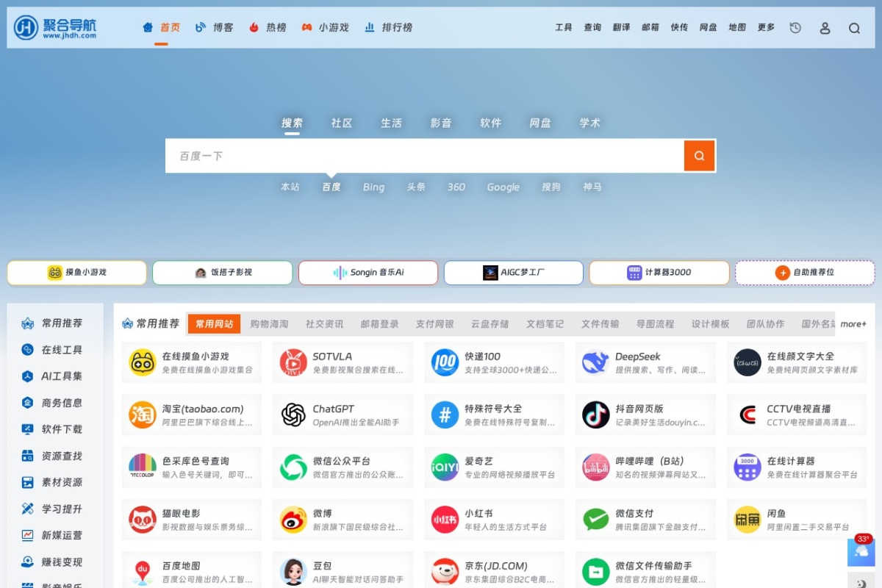The height and width of the screenshot is (588, 882).
Task: Open the 热榜 nav item
Action: pyautogui.click(x=268, y=27)
